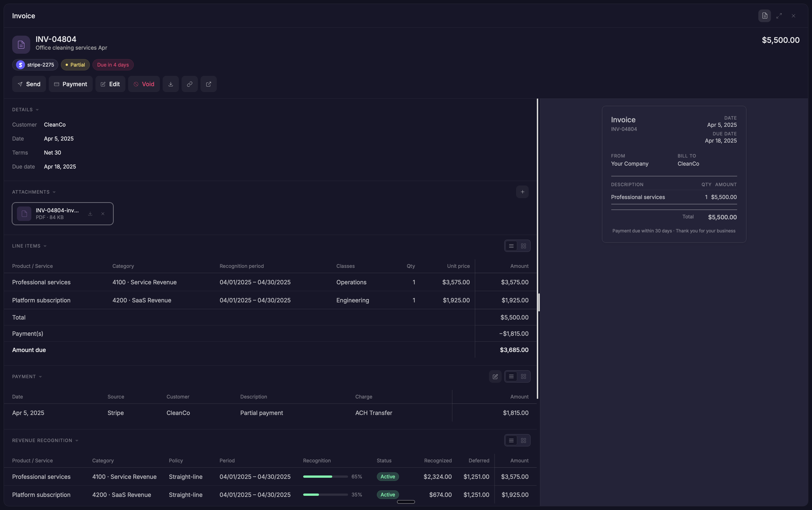Click the CleanCo customer value in Details
This screenshot has height=510, width=812.
tap(55, 125)
